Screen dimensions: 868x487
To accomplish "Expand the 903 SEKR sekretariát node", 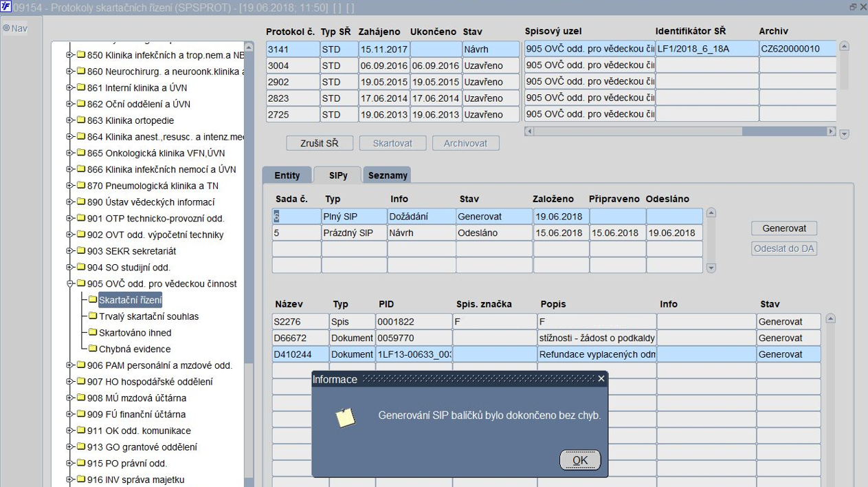I will 69,251.
